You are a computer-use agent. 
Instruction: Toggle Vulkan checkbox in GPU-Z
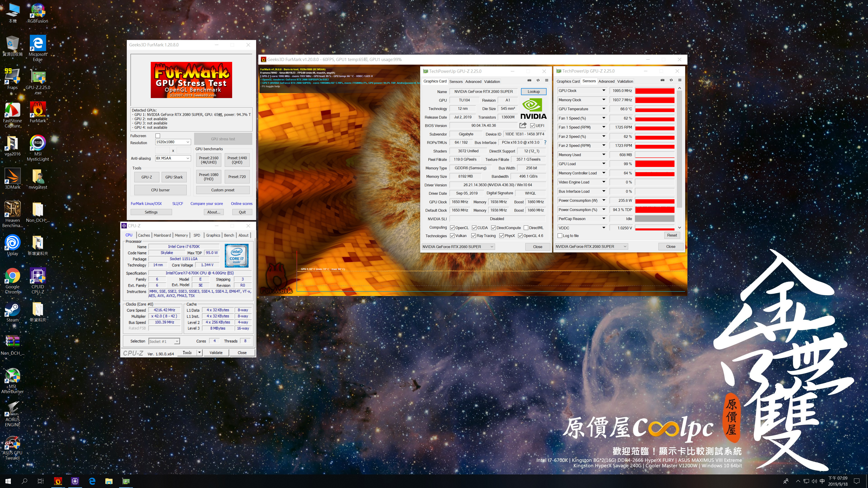point(453,236)
